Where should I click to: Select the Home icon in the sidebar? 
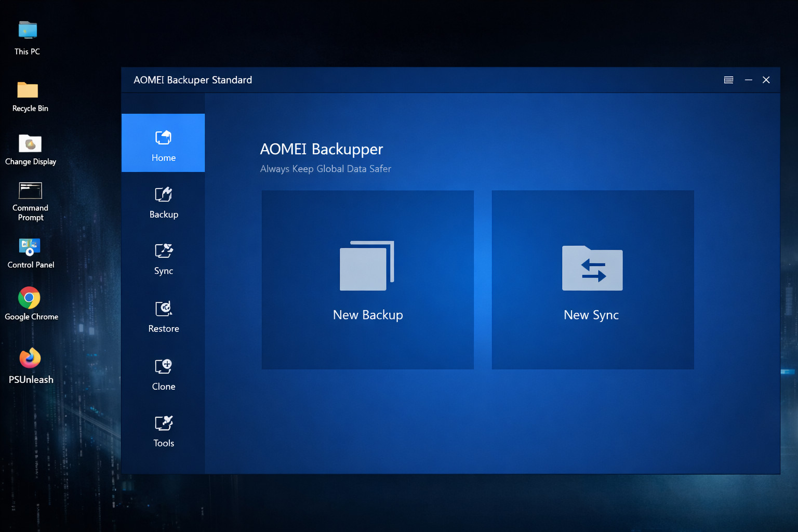[x=163, y=137]
